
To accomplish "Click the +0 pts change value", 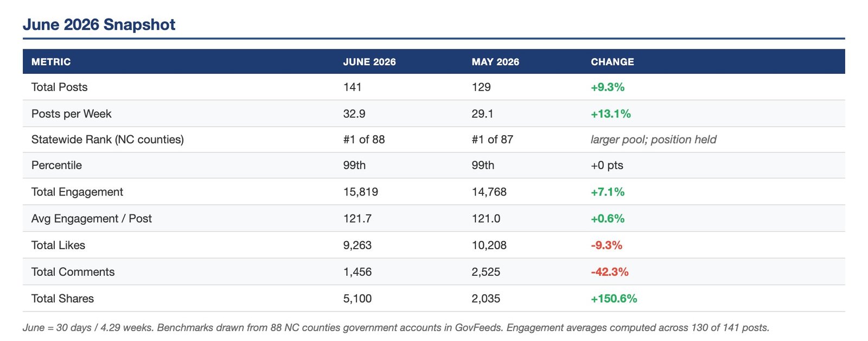I will [x=607, y=165].
